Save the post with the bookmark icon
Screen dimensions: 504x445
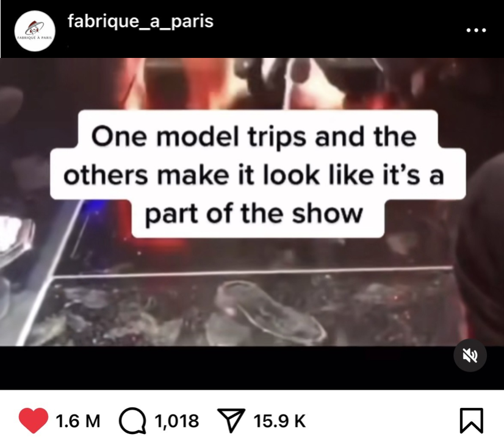(x=471, y=420)
